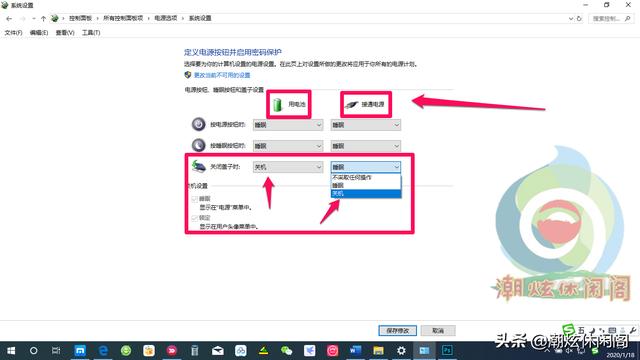
Task: Open the Mail envelope app on the taskbar
Action: pyautogui.click(x=218, y=351)
